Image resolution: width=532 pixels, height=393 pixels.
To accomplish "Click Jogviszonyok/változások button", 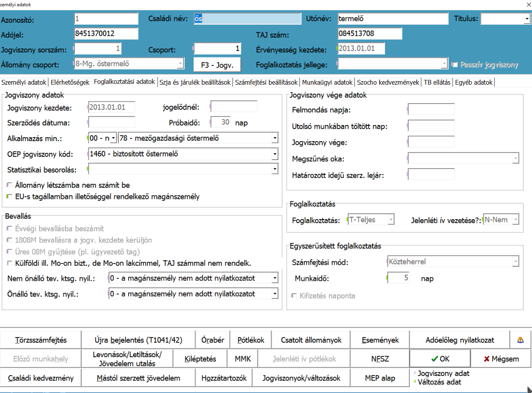I will point(301,378).
